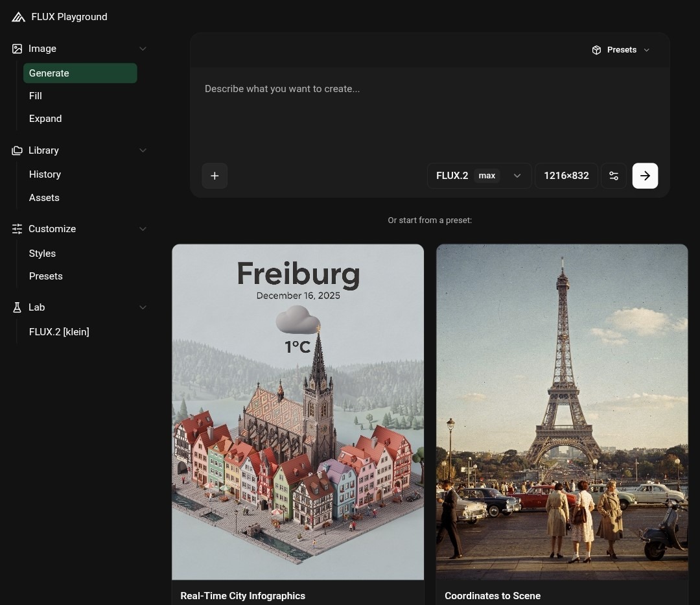700x605 pixels.
Task: Collapse the Lab section chevron
Action: [143, 307]
